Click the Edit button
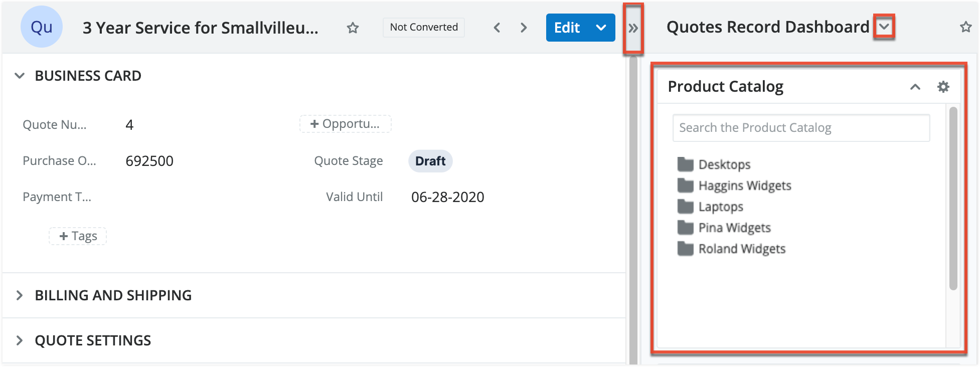The width and height of the screenshot is (980, 367). pyautogui.click(x=567, y=28)
